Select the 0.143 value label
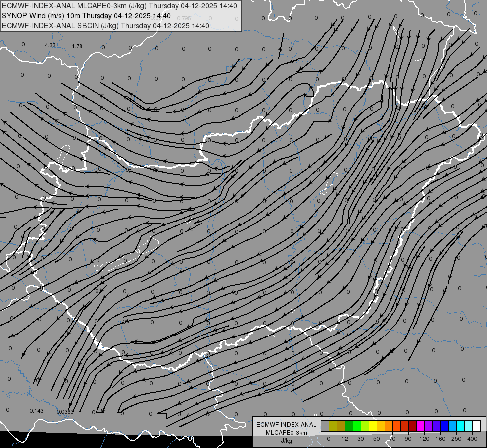 click(x=37, y=411)
